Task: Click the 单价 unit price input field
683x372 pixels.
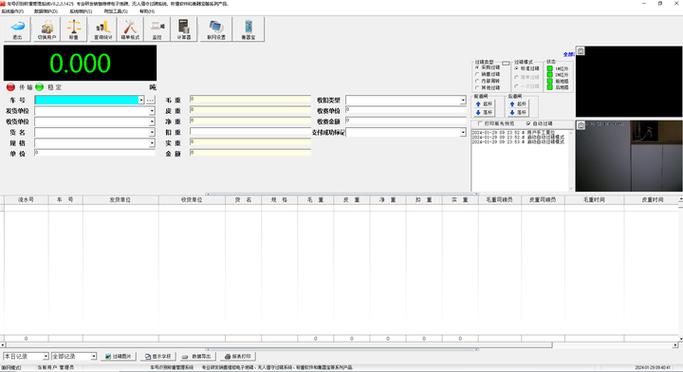Action: tap(95, 153)
